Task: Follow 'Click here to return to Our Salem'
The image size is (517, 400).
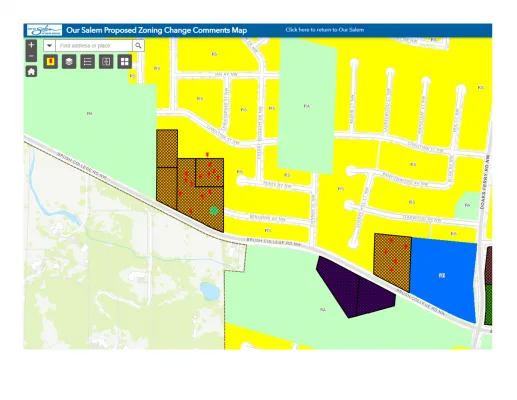Action: click(325, 30)
